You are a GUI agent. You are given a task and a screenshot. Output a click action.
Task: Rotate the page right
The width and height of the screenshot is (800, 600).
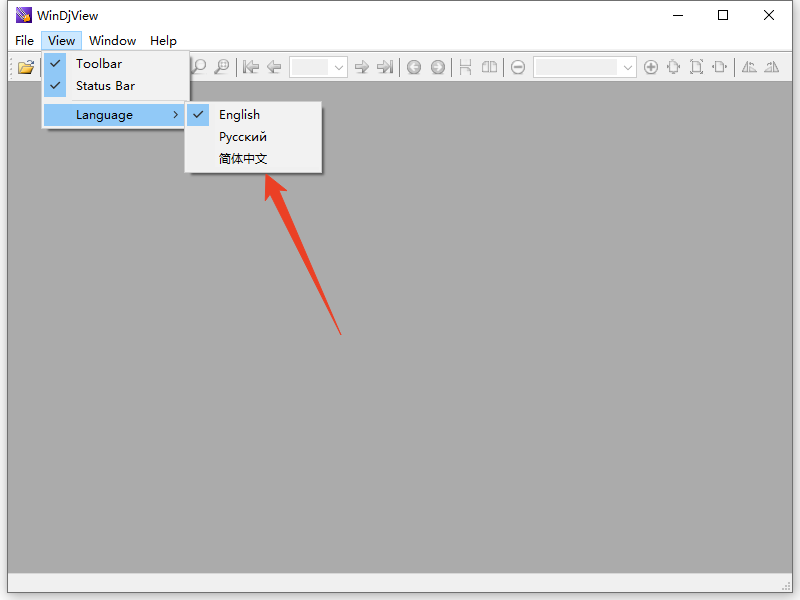click(771, 67)
